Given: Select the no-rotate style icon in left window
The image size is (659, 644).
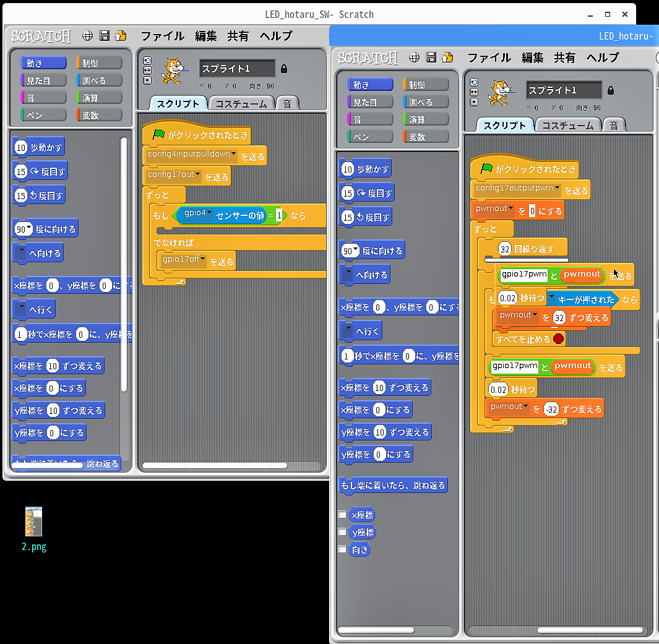Looking at the screenshot, I should coord(147,80).
